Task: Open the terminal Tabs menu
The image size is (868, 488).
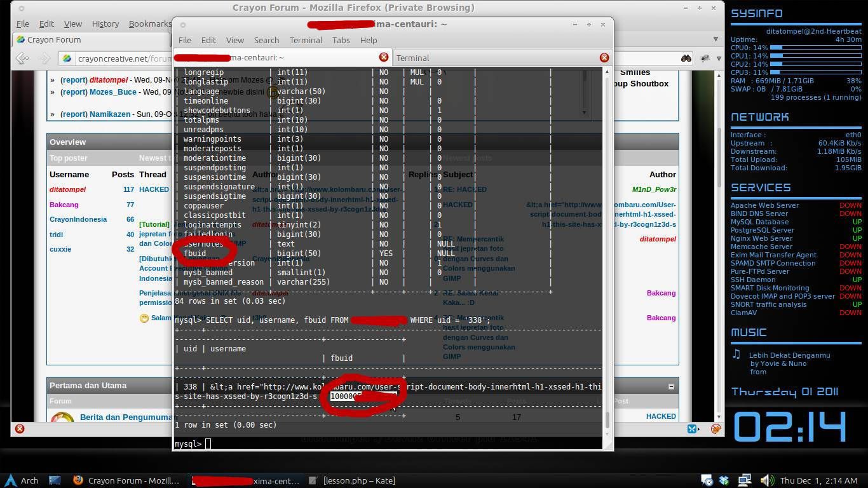Action: pos(341,39)
